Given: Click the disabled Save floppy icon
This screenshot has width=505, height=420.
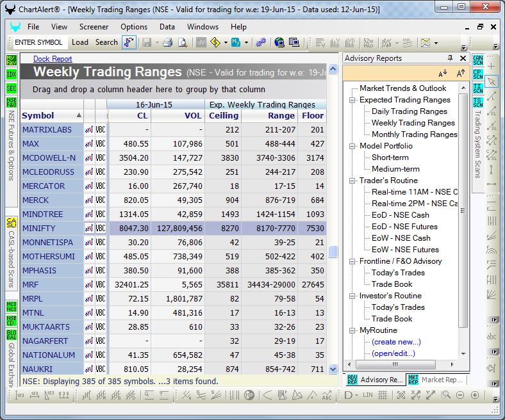Looking at the screenshot, I should (x=147, y=42).
